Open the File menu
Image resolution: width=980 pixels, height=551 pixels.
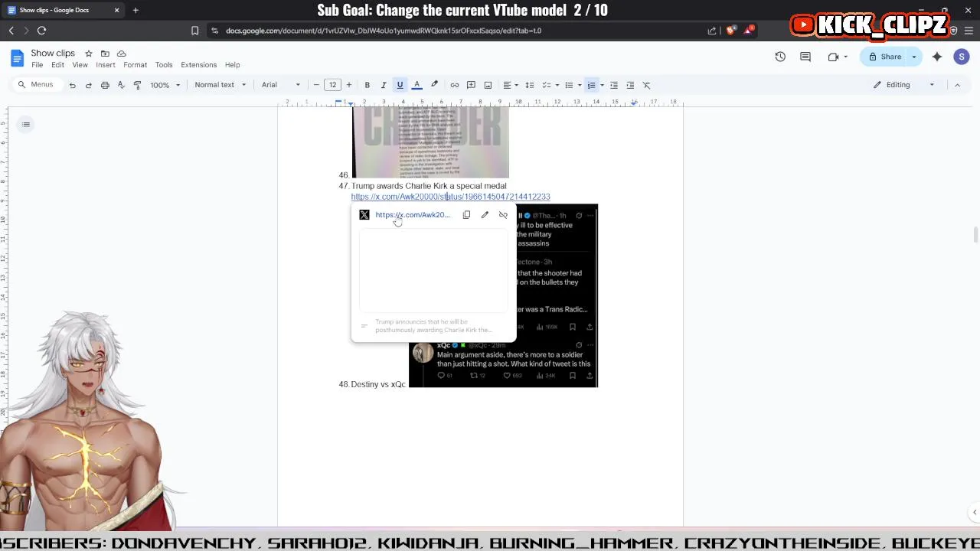click(x=37, y=65)
